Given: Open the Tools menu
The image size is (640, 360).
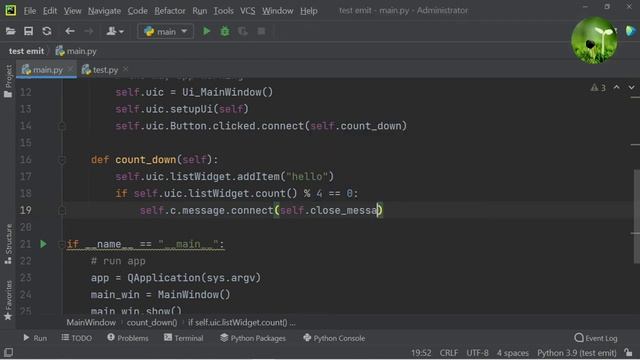Looking at the screenshot, I should point(223,11).
